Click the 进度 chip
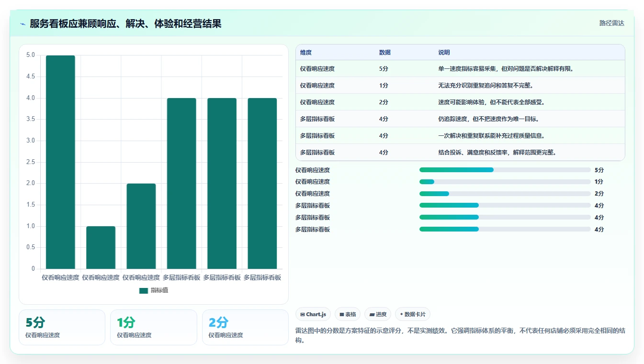The height and width of the screenshot is (364, 644). tap(378, 314)
